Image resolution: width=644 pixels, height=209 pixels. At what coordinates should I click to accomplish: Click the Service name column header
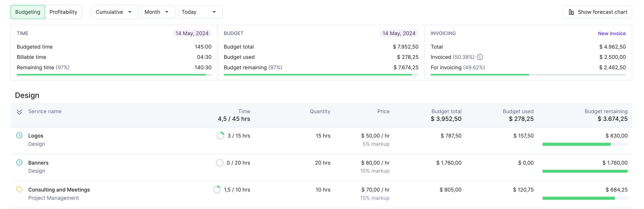(x=45, y=111)
